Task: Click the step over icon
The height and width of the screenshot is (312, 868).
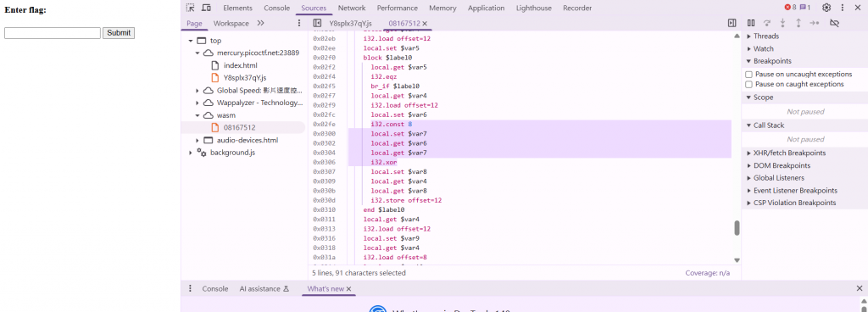Action: (x=767, y=23)
